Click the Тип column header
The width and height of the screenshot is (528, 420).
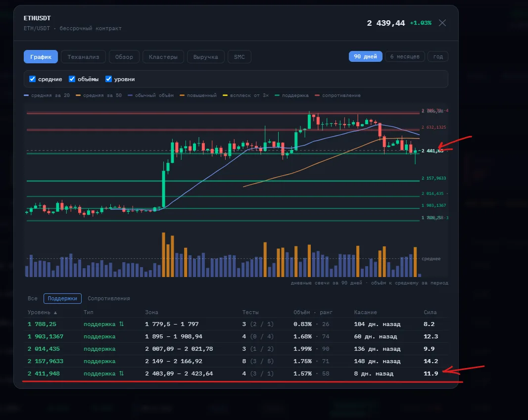point(89,312)
